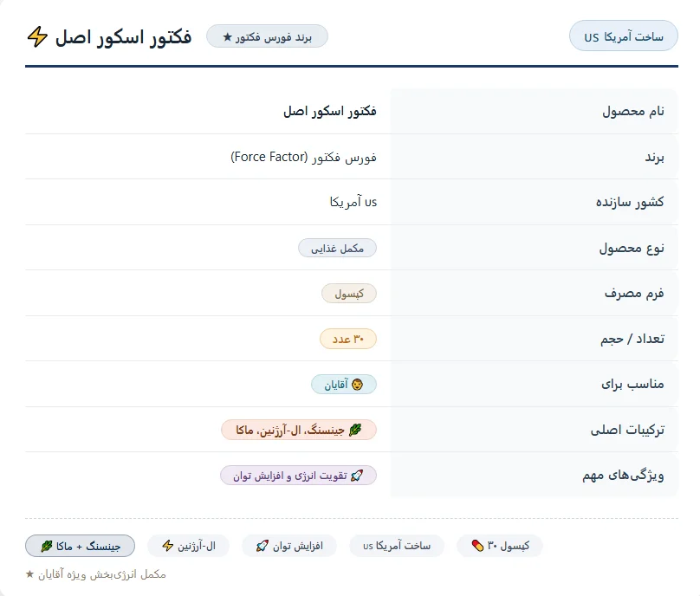
Task: Click the تقویت انرژی و افزایش توان badge
Action: click(298, 476)
